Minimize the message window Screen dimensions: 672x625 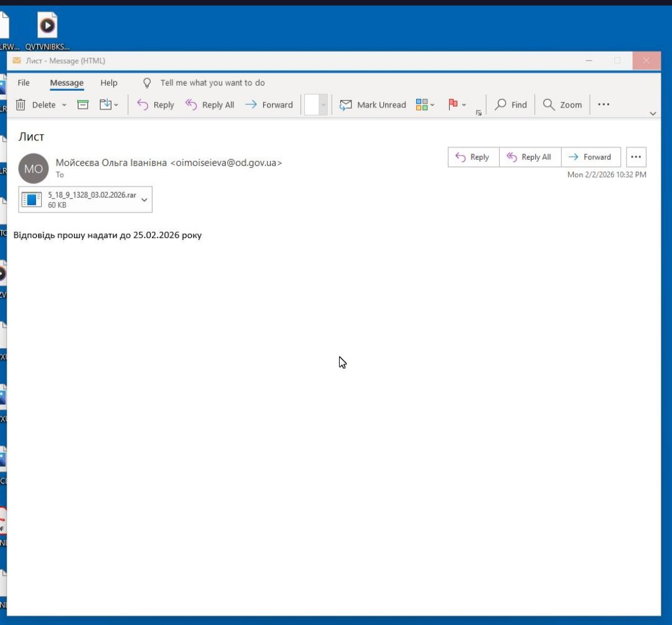(x=589, y=61)
